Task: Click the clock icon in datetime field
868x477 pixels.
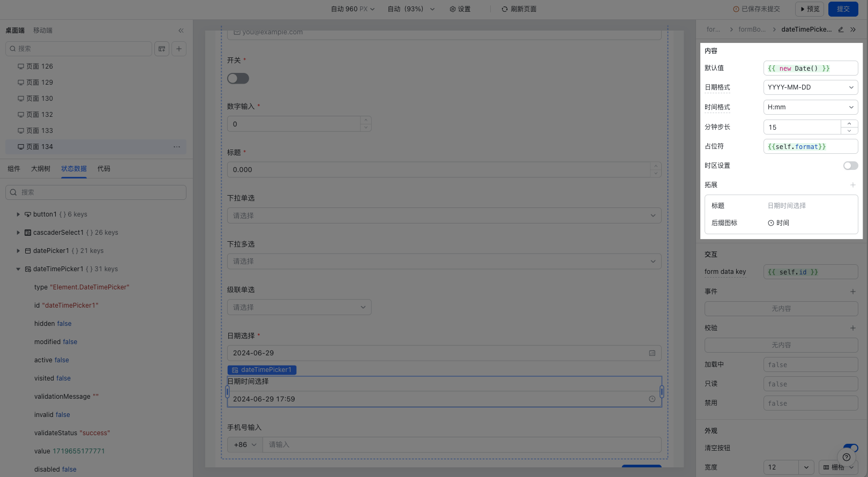Action: (x=652, y=399)
